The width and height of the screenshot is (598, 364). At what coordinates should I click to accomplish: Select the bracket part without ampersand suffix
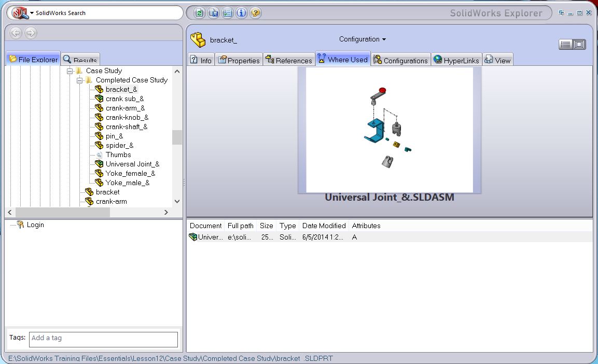click(x=107, y=192)
